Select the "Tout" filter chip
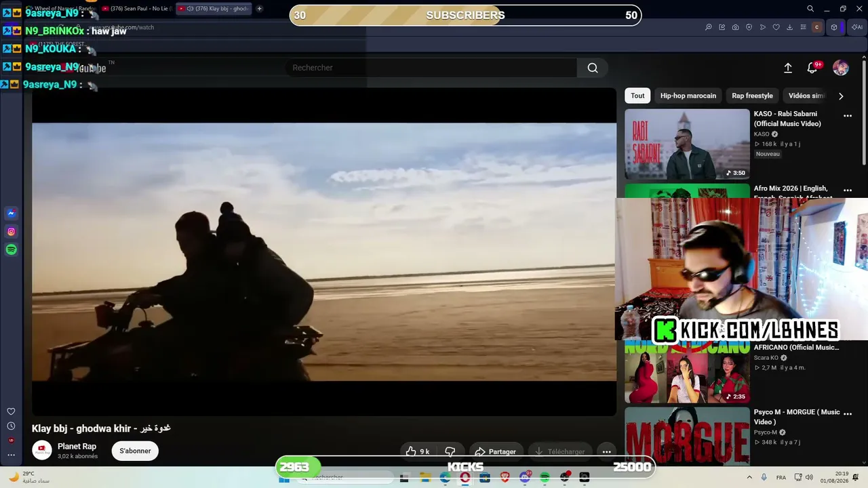The width and height of the screenshot is (868, 488). [x=637, y=96]
